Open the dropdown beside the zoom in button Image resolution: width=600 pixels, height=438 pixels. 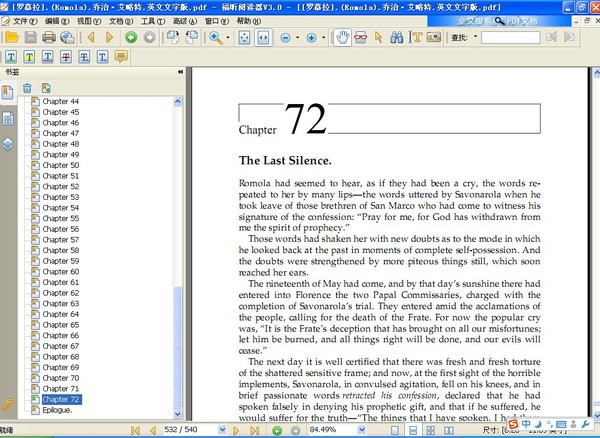[324, 37]
